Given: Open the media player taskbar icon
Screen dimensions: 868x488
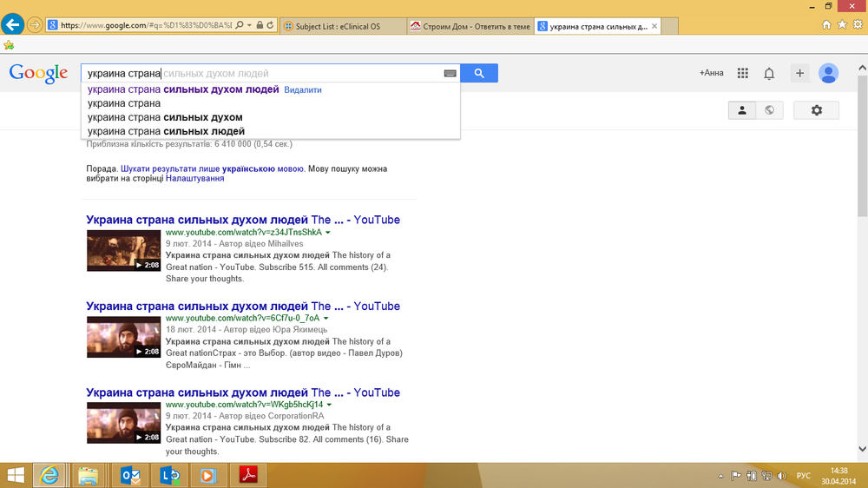Looking at the screenshot, I should [x=208, y=475].
